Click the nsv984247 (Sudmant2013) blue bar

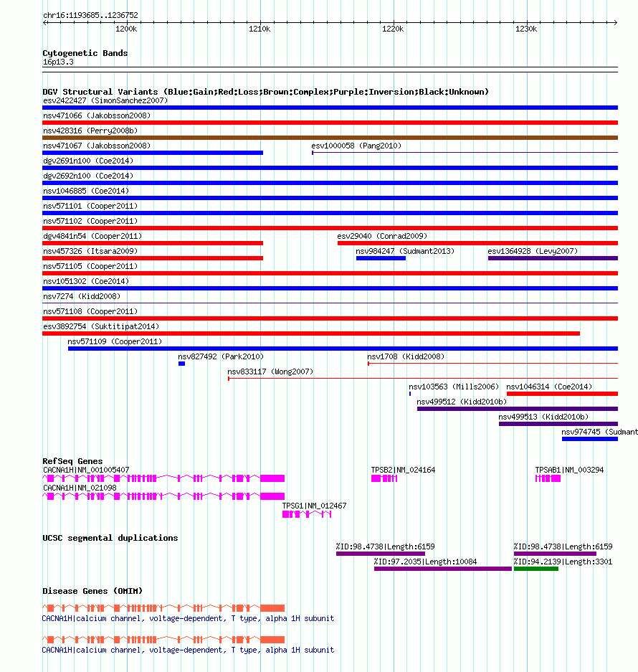tap(381, 258)
